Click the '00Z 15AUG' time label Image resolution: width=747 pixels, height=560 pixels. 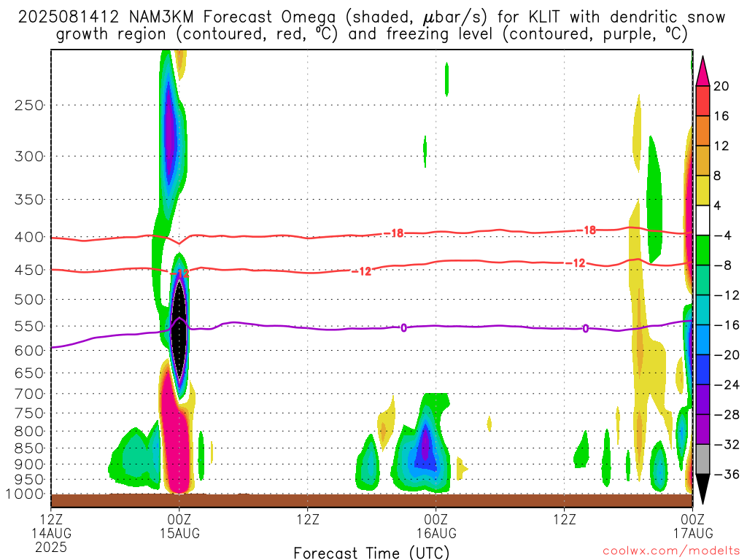coord(179,526)
